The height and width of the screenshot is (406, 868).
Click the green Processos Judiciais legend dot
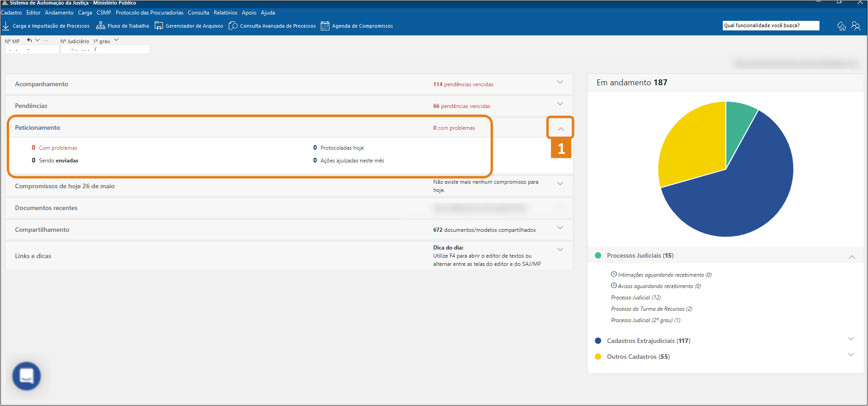(598, 255)
